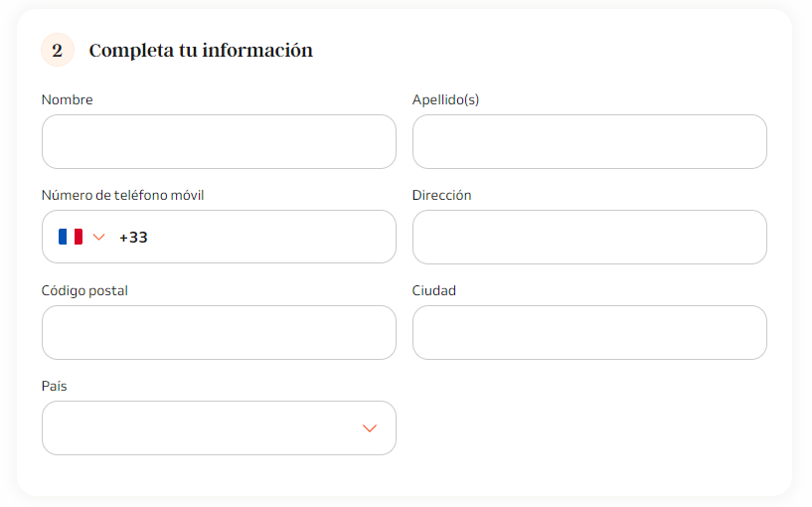Screen dimensions: 812x507
Task: Click the Ciudad label text
Action: (434, 290)
